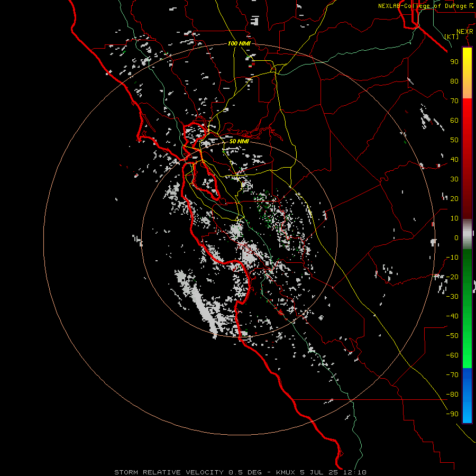Select the -80 velocity scale label
Viewport: 476px width, 476px height.
[x=452, y=395]
